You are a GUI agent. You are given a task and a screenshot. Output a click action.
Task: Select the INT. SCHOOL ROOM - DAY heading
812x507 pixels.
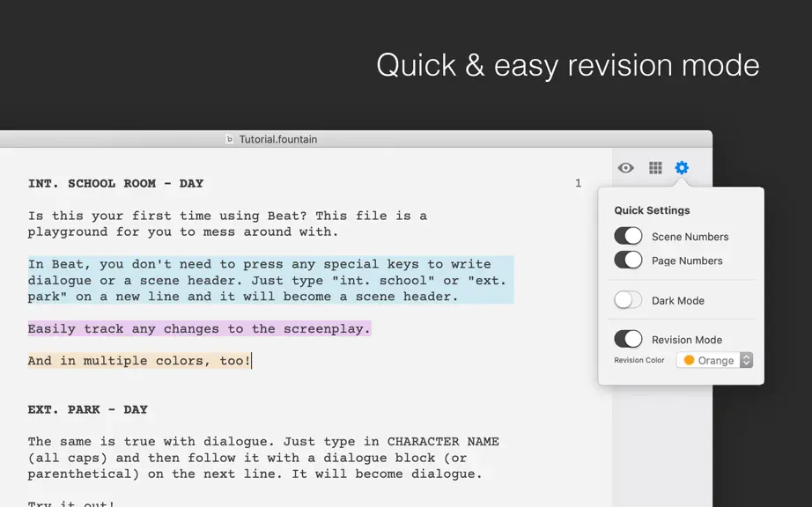click(x=115, y=184)
